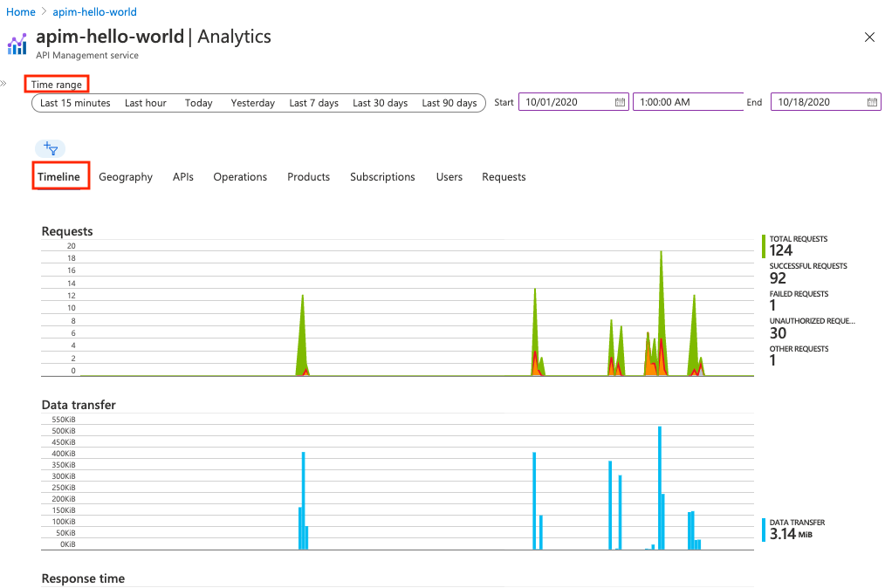Select Last 90 days time range

[x=449, y=103]
